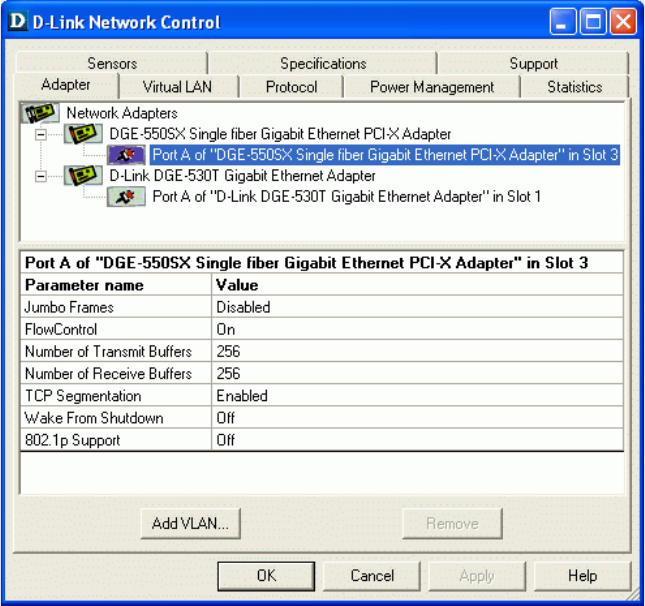
Task: Click the Off value for Wake From Shutdown
Action: (x=226, y=418)
